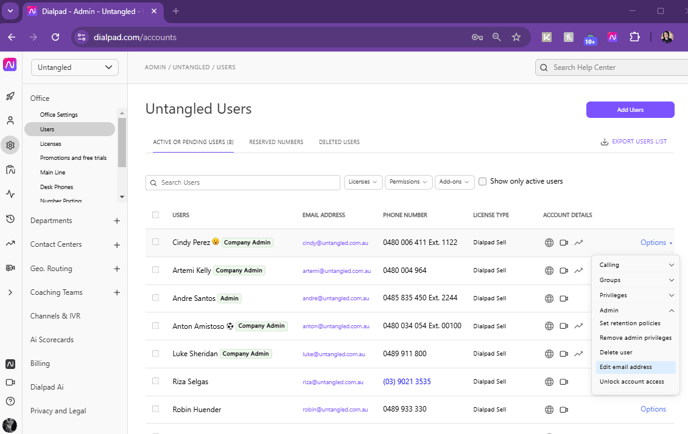Click the Dialpad logo in the sidebar
The image size is (688, 434).
(x=10, y=65)
